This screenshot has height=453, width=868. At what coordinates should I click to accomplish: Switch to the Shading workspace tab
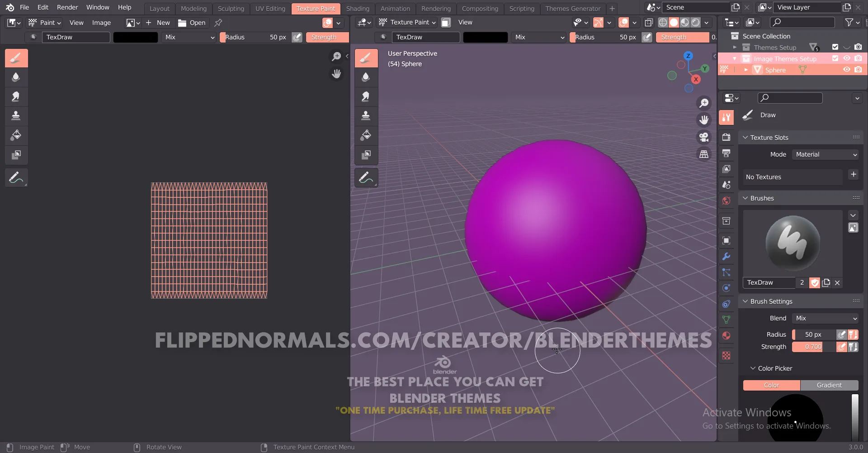coord(358,8)
